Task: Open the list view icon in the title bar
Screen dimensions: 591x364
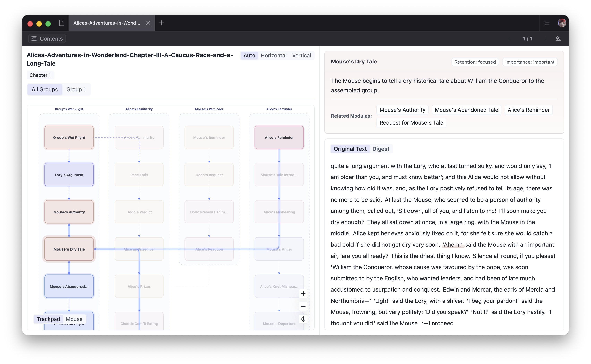Action: pyautogui.click(x=546, y=23)
